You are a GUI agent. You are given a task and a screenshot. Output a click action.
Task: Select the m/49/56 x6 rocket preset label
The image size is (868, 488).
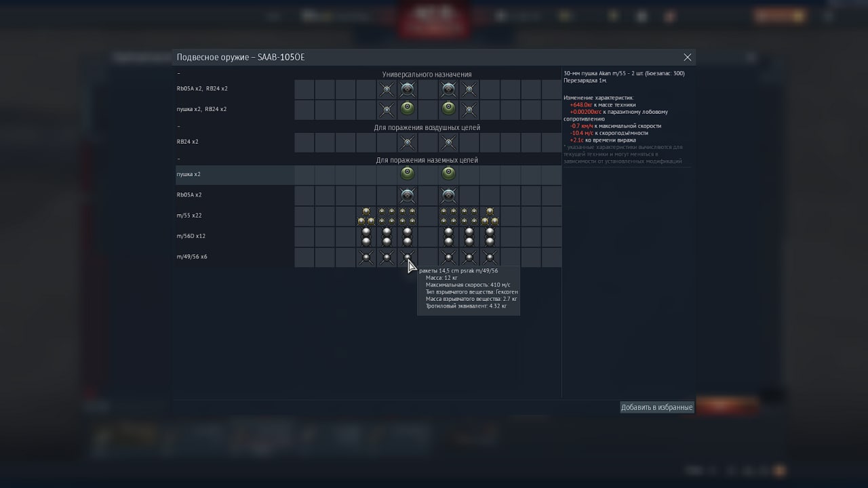coord(193,257)
